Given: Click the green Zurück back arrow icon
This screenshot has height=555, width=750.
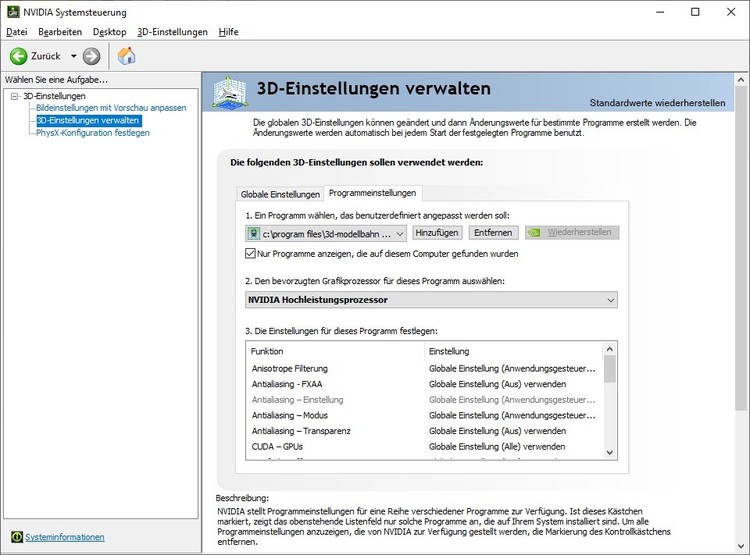Looking at the screenshot, I should [x=18, y=56].
